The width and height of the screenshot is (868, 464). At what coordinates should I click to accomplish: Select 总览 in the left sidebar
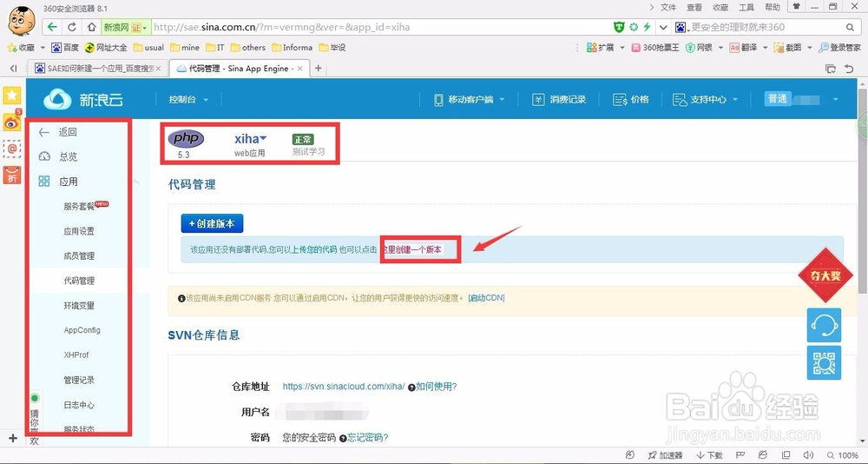[57, 157]
